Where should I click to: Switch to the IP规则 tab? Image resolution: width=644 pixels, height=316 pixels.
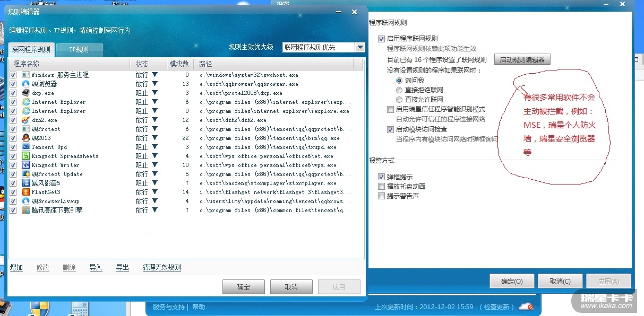coord(79,50)
